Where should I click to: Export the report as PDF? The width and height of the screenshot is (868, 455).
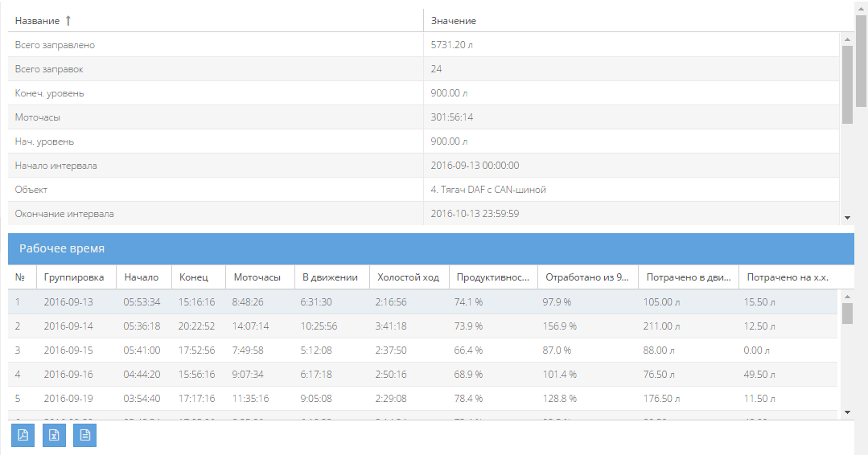pyautogui.click(x=23, y=435)
